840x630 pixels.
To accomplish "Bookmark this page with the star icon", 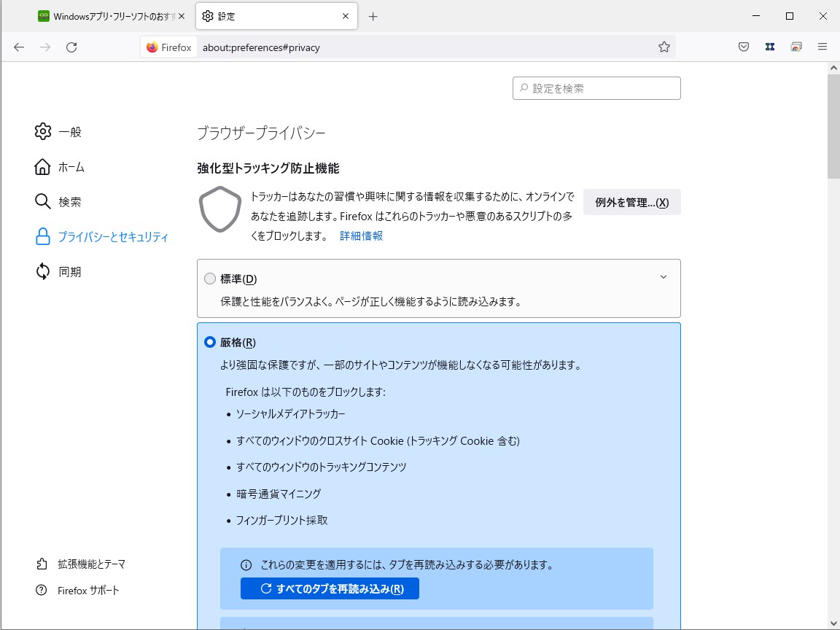I will click(x=664, y=47).
